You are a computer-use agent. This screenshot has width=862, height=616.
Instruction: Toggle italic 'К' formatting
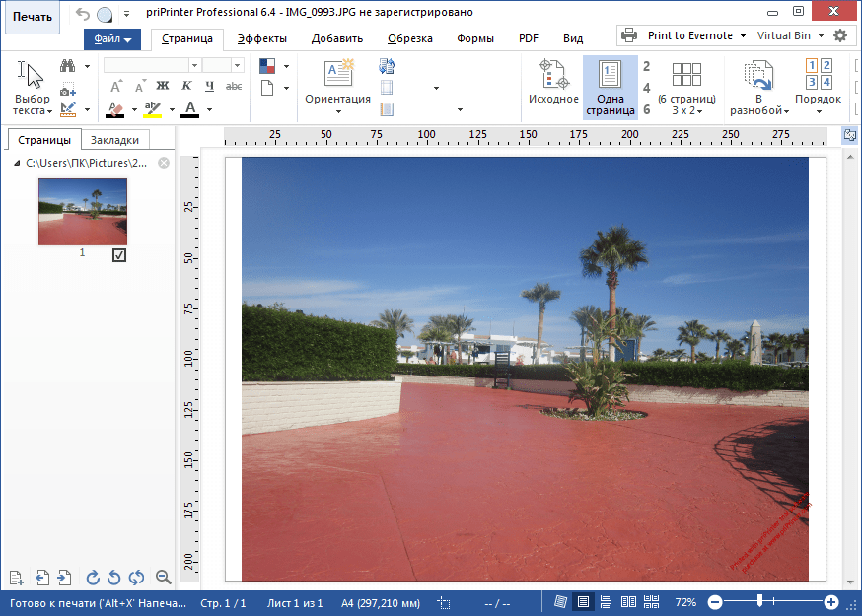pyautogui.click(x=186, y=87)
